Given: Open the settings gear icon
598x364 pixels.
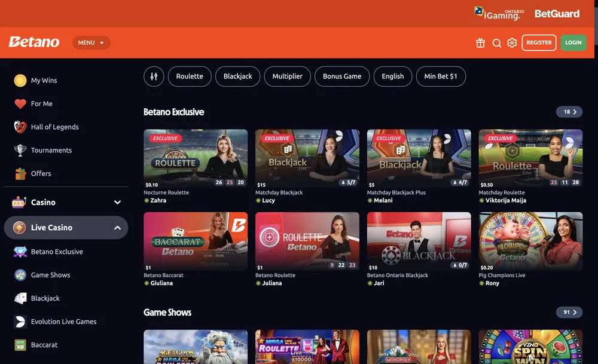Looking at the screenshot, I should click(512, 42).
